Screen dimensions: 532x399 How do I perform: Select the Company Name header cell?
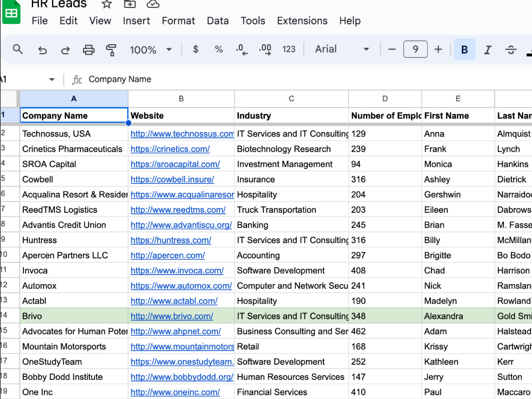(x=74, y=115)
